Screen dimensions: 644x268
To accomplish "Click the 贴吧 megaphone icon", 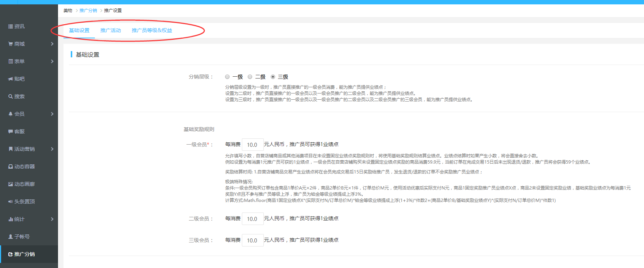I will pos(11,79).
